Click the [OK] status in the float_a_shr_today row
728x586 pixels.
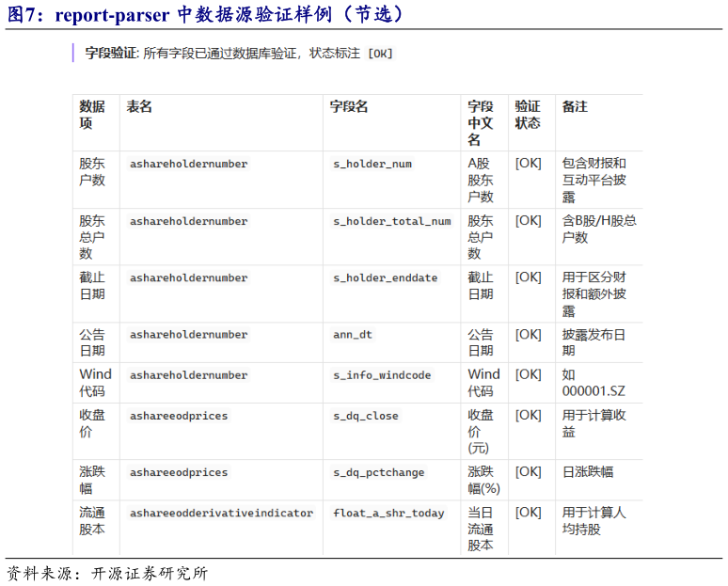tap(528, 513)
